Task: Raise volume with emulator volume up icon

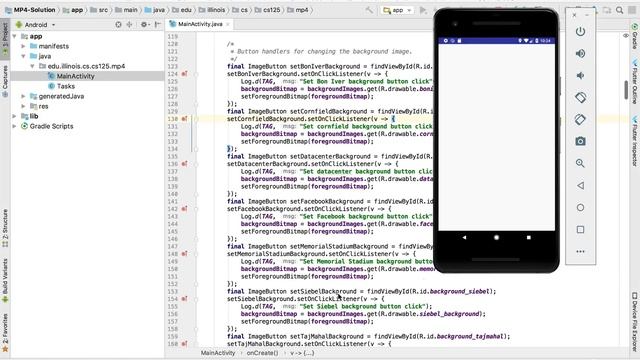Action: [580, 53]
